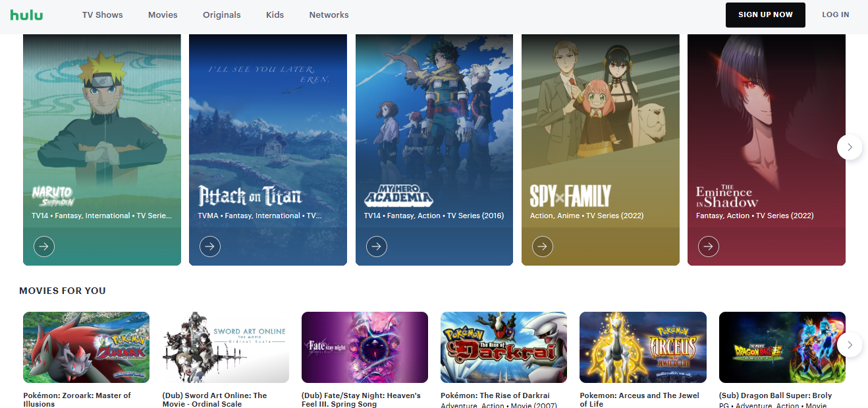The height and width of the screenshot is (408, 868).
Task: Click title 'Pokémon: The Rise of Darkrai'
Action: click(x=495, y=395)
